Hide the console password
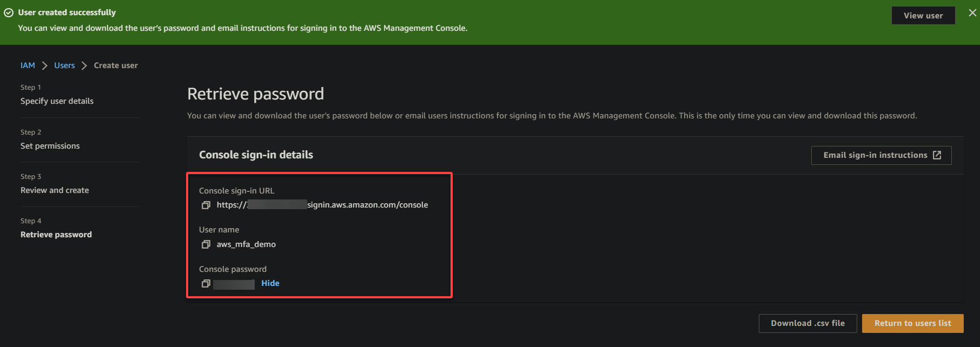 click(270, 283)
